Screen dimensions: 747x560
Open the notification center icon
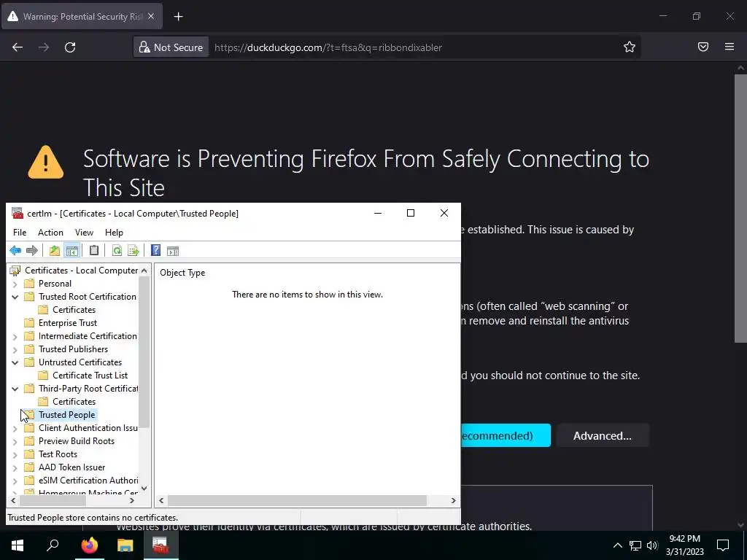pos(723,545)
